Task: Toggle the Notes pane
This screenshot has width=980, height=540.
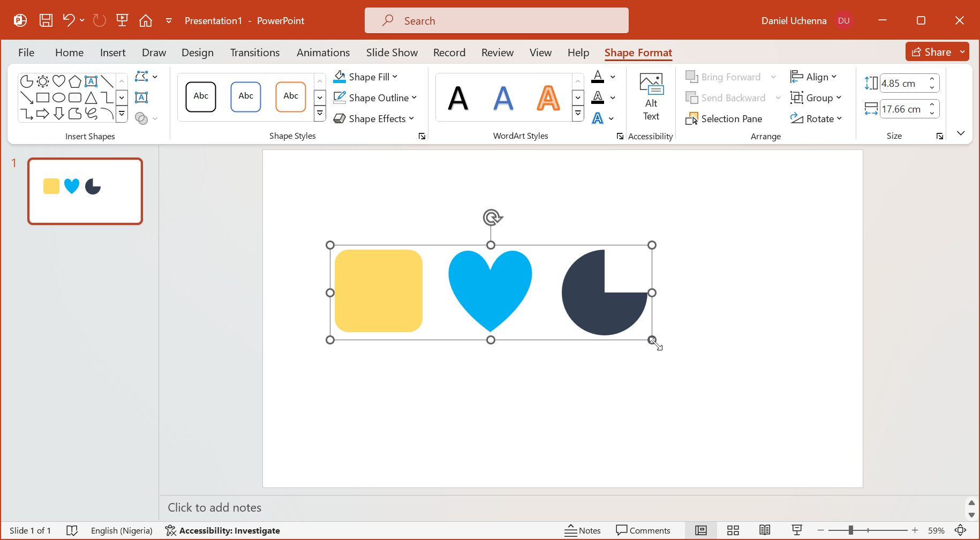Action: [x=583, y=530]
